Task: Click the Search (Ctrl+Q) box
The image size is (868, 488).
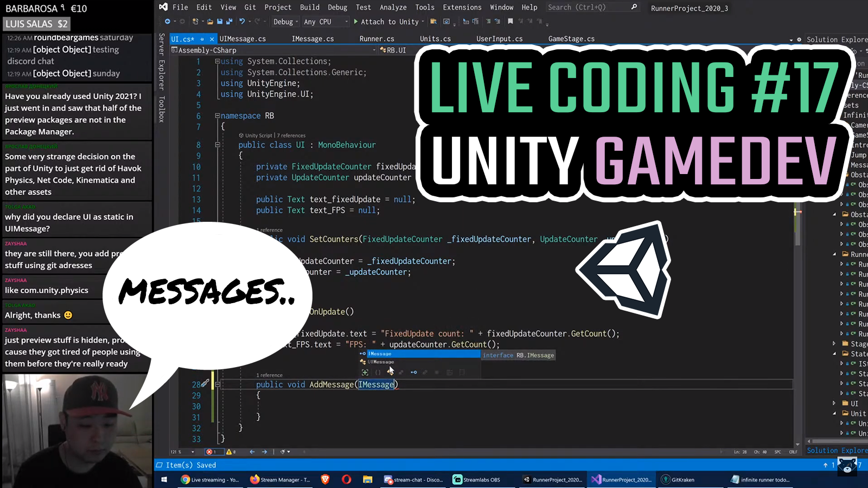Action: pos(592,7)
